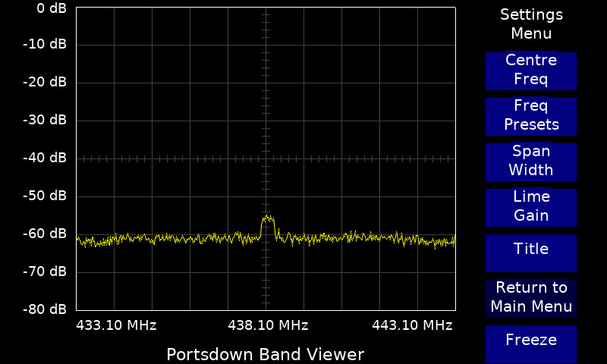Return to Main Menu
Image resolution: width=607 pixels, height=364 pixels.
click(x=531, y=298)
